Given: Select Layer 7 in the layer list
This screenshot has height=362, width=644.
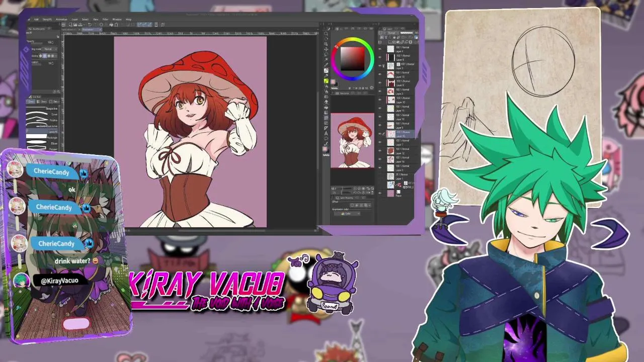Looking at the screenshot, I should [x=399, y=142].
